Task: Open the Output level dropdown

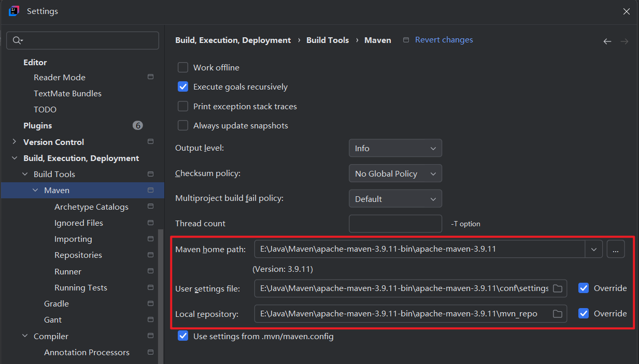Action: click(395, 148)
